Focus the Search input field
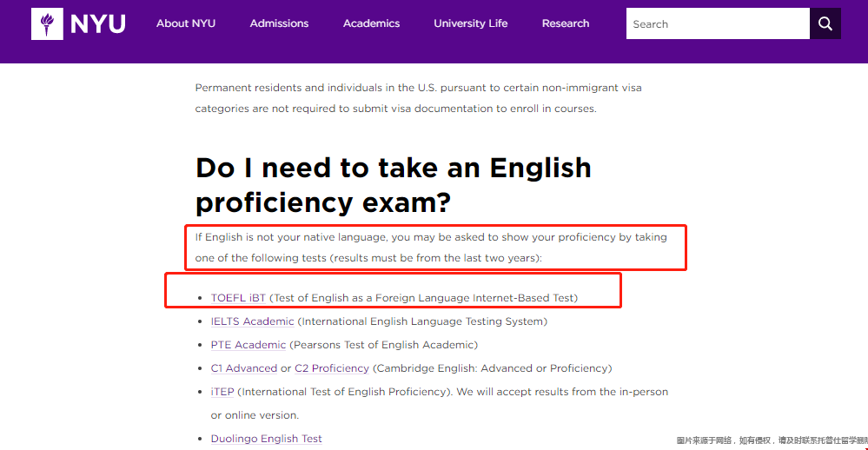Screen dimensions: 868x450 pyautogui.click(x=718, y=23)
